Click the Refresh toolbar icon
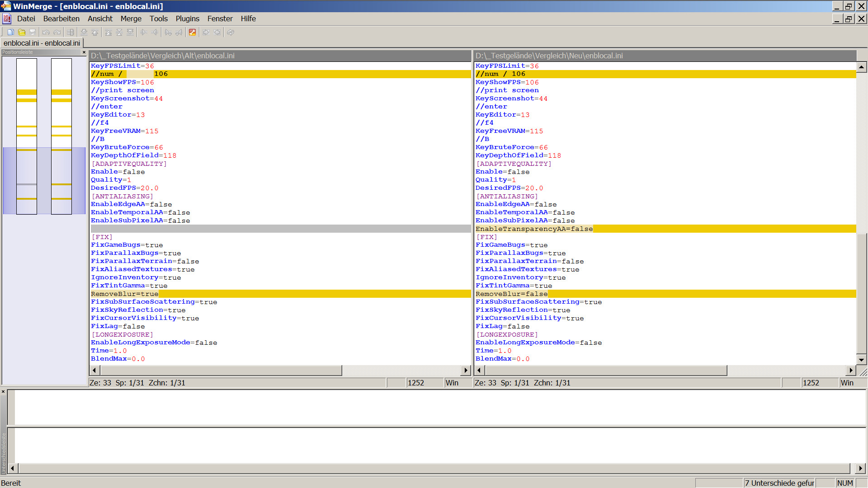This screenshot has width=868, height=488. pyautogui.click(x=231, y=33)
